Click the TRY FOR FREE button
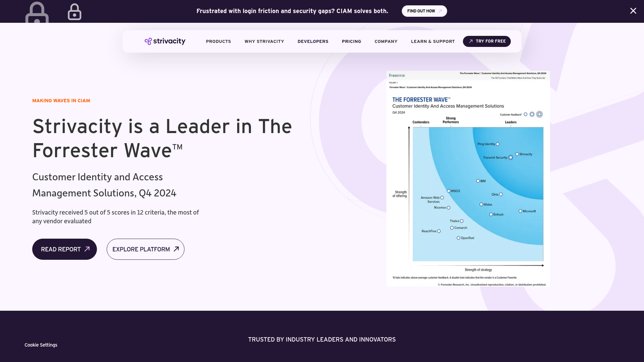Image resolution: width=644 pixels, height=362 pixels. pos(487,41)
